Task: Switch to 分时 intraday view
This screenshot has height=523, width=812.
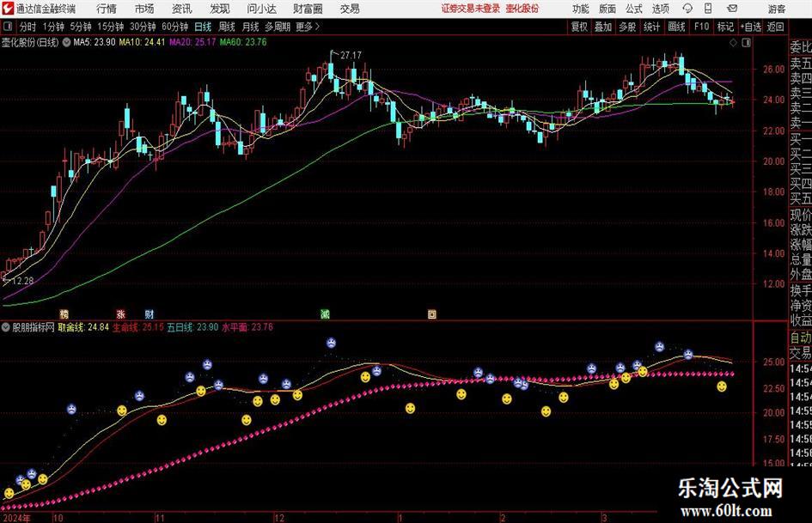Action: coord(28,27)
